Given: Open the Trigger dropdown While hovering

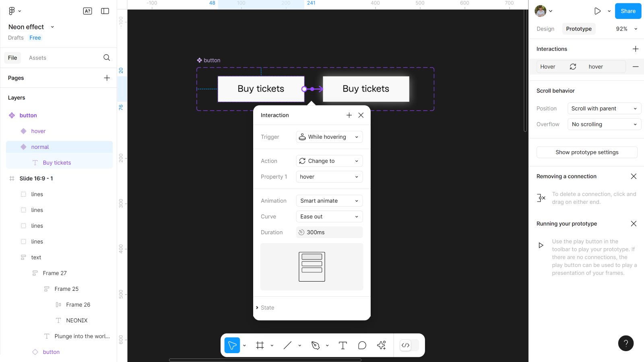Looking at the screenshot, I should point(329,137).
